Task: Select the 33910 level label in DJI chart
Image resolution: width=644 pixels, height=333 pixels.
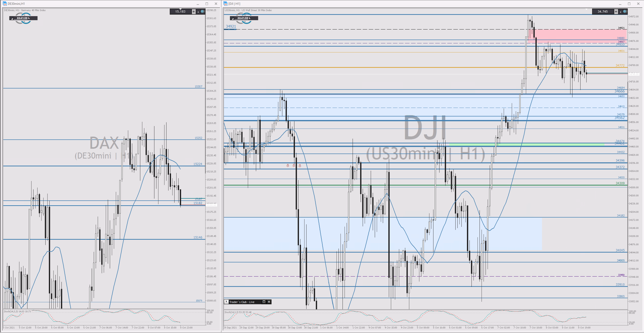Action: click(620, 285)
